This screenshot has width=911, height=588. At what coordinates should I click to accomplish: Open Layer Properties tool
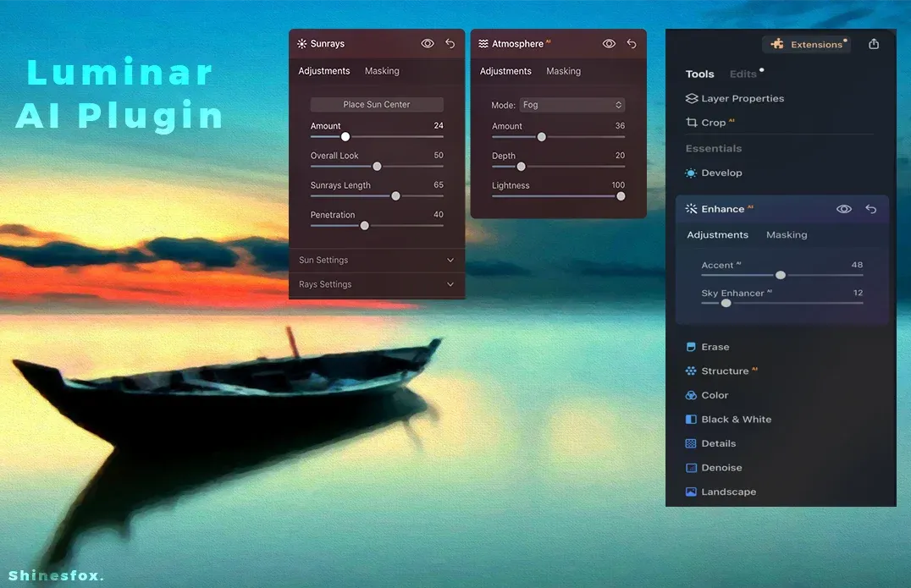[743, 99]
